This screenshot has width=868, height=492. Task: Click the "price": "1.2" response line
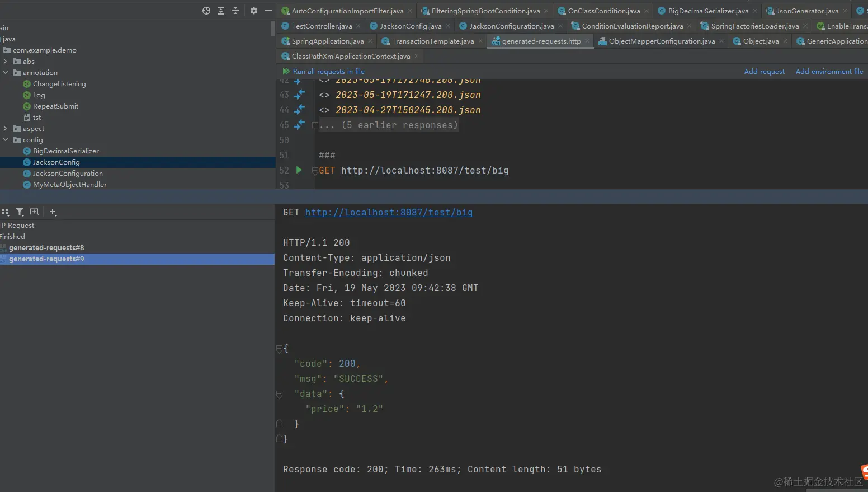click(344, 409)
